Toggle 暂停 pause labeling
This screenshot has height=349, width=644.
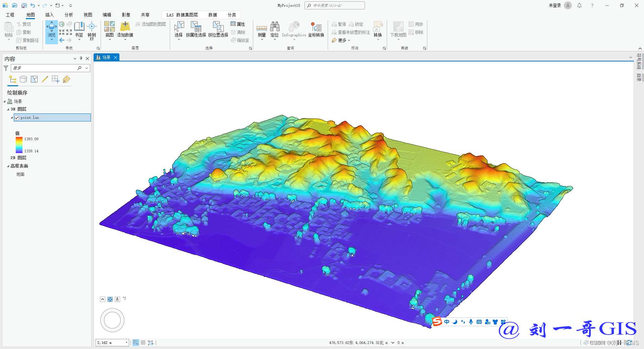click(x=339, y=24)
